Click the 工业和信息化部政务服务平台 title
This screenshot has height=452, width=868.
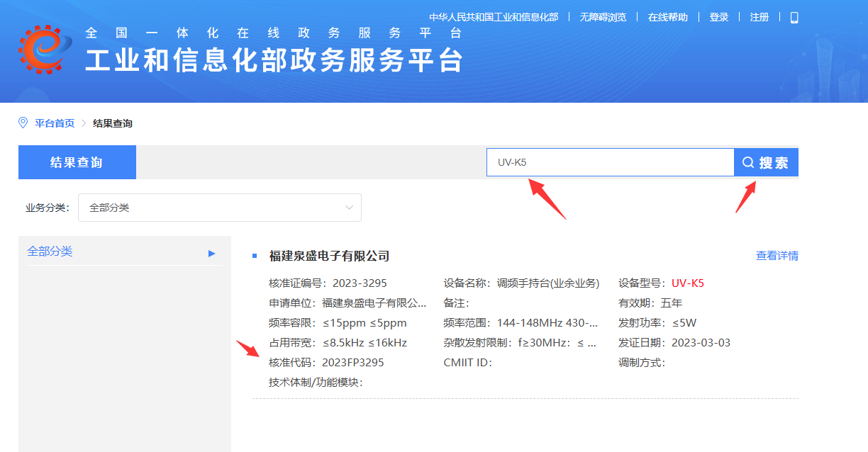(x=274, y=61)
